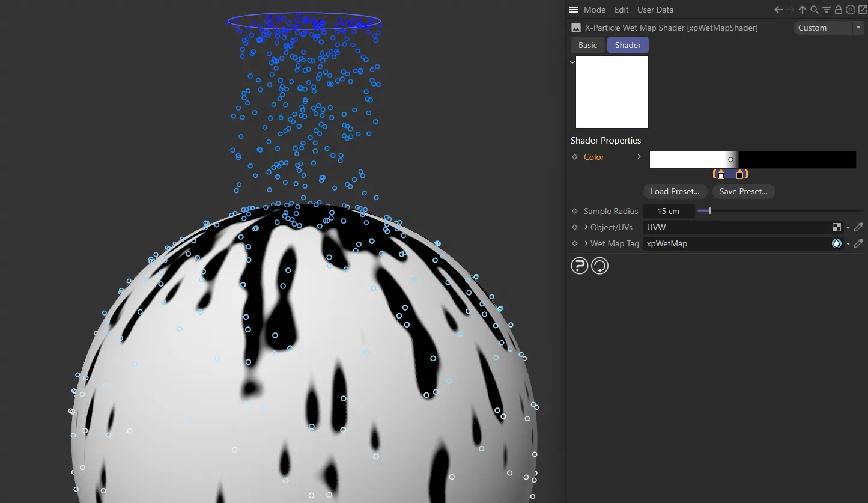
Task: Open the attribute search tool
Action: (x=814, y=10)
